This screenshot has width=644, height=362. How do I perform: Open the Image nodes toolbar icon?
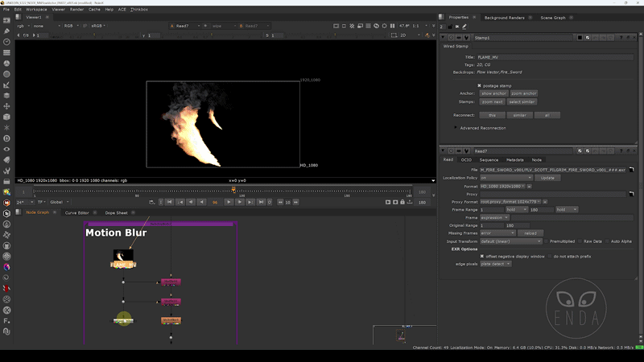coord(6,20)
